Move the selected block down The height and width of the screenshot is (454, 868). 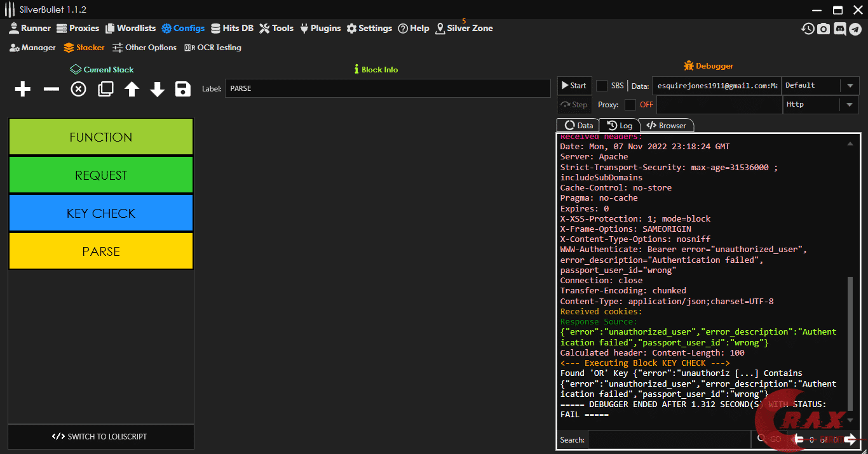point(158,90)
